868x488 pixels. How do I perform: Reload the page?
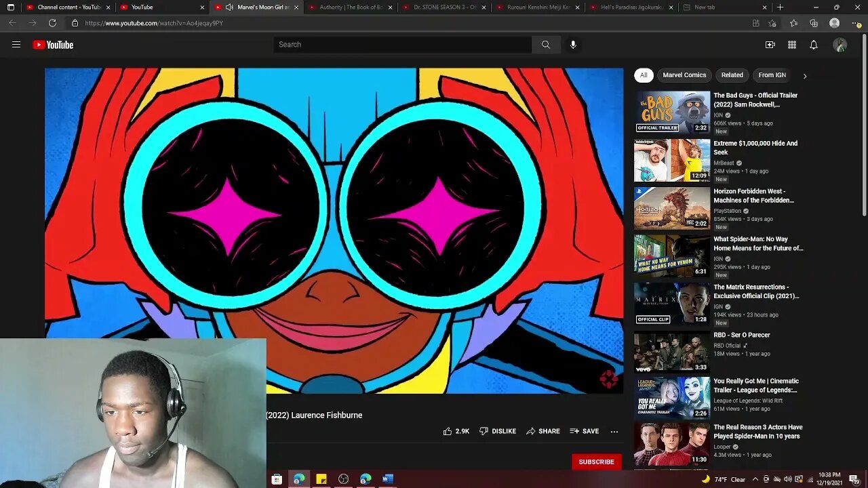coord(52,23)
